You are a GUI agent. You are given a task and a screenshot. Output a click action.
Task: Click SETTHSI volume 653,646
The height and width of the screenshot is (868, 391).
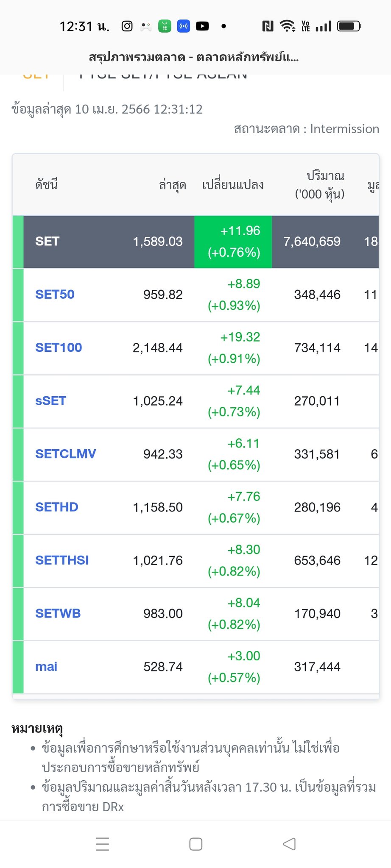click(317, 560)
